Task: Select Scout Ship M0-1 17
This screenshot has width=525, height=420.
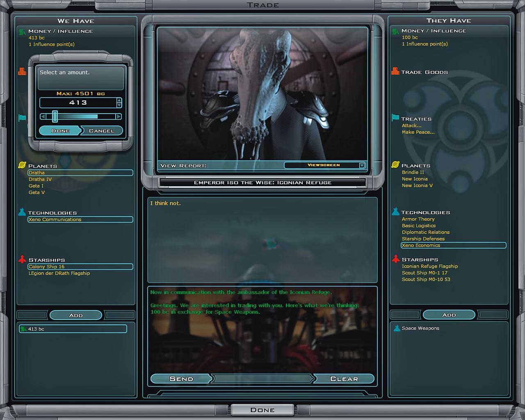Action: point(425,273)
